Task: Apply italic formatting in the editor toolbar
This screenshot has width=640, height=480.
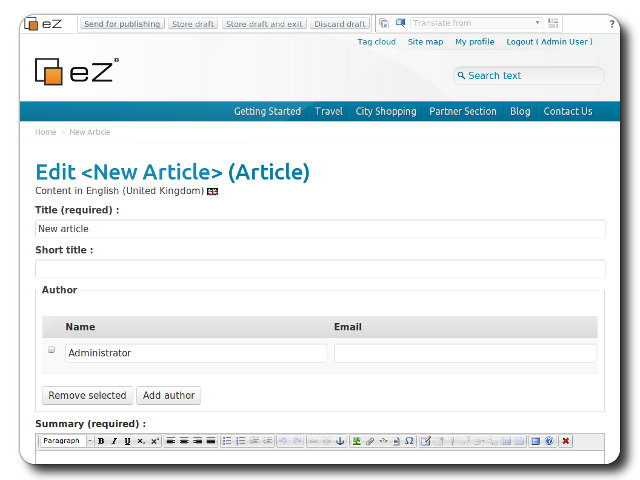Action: click(114, 441)
